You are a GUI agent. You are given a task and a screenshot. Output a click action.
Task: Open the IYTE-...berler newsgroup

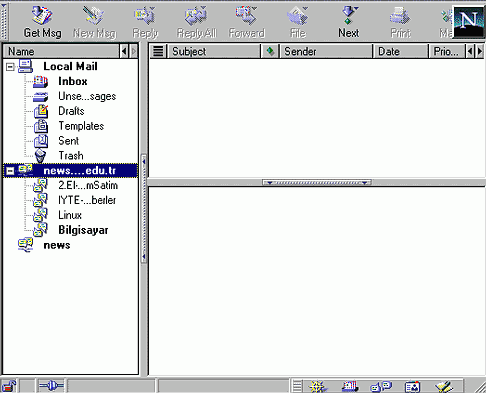pos(87,200)
